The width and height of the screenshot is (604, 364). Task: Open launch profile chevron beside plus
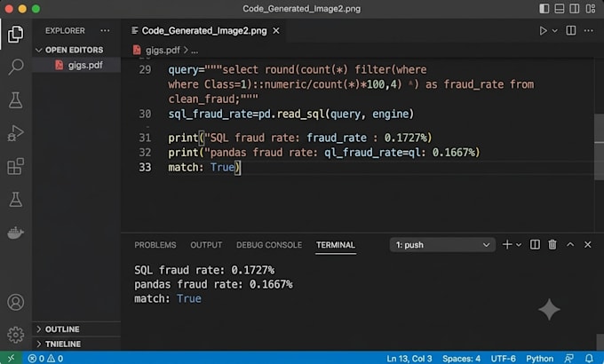pos(519,245)
